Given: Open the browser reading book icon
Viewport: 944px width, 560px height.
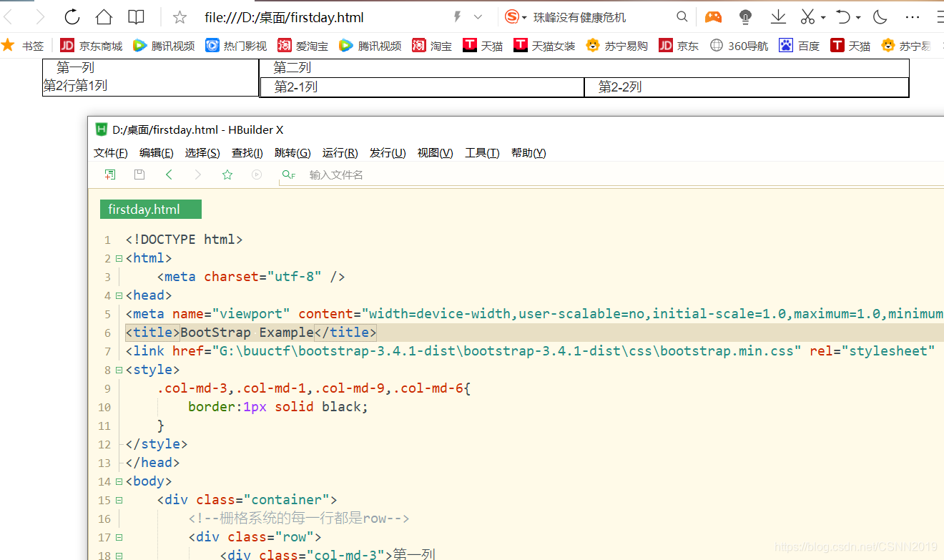Looking at the screenshot, I should coord(136,17).
